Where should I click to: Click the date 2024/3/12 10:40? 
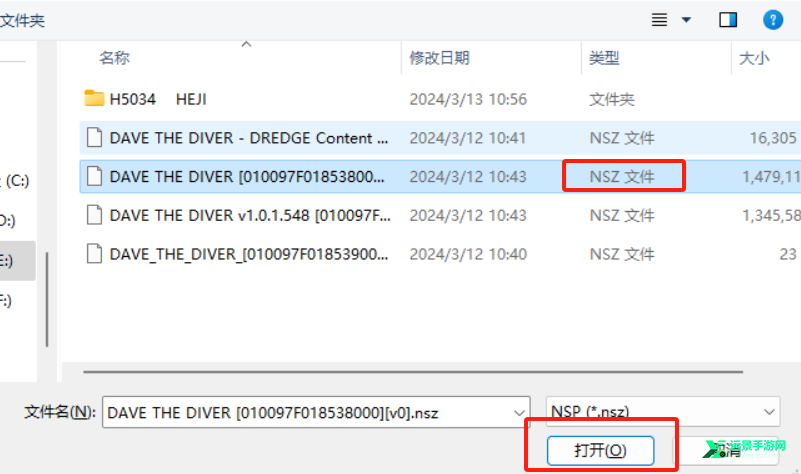pos(468,254)
